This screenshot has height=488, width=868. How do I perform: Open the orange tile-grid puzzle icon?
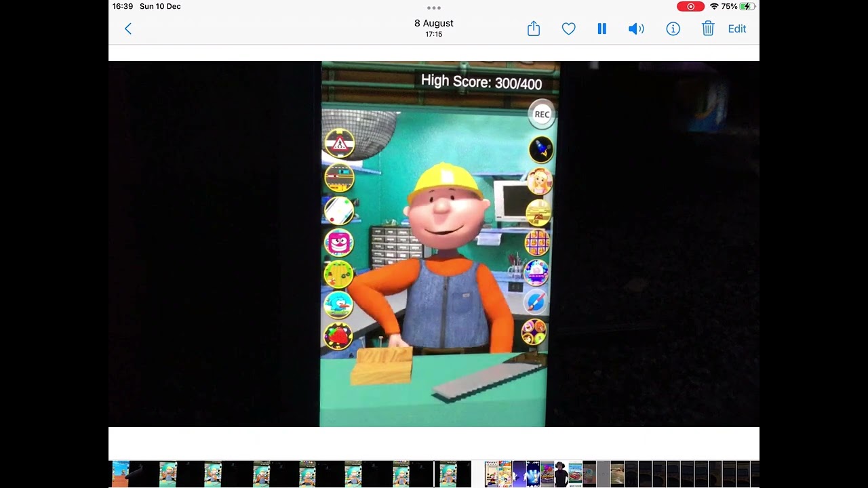(537, 243)
